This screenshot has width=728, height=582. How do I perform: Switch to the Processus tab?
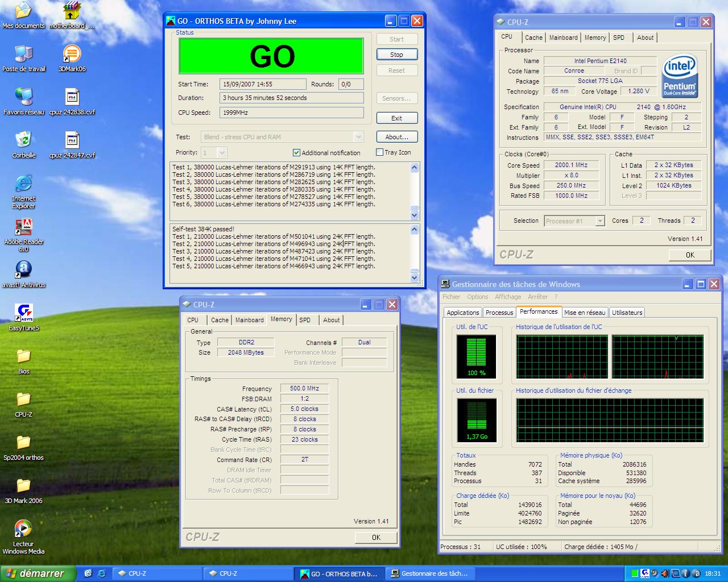[x=499, y=313]
